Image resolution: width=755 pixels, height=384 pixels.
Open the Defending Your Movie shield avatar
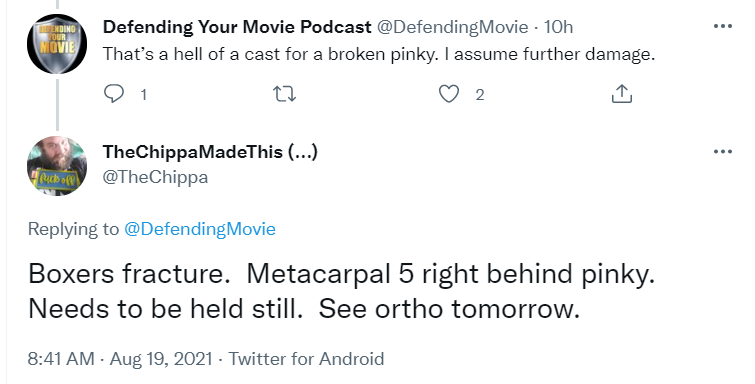tap(57, 44)
